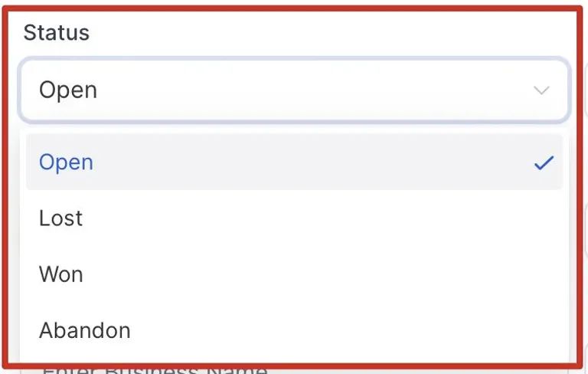This screenshot has height=374, width=588.
Task: Click the gray highlighted row in options list
Action: (294, 162)
